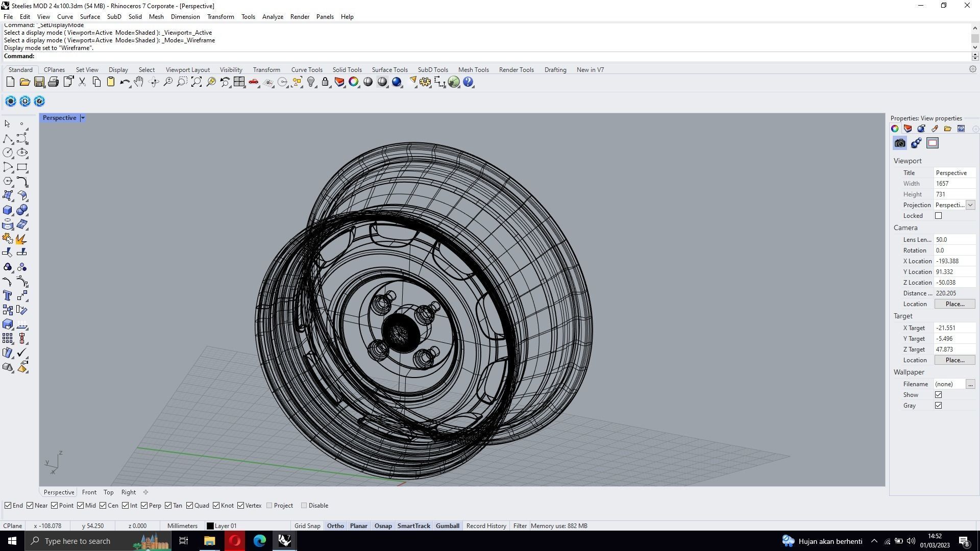The height and width of the screenshot is (551, 980).
Task: Switch to the Mesh Tools toolbar tab
Action: 473,70
